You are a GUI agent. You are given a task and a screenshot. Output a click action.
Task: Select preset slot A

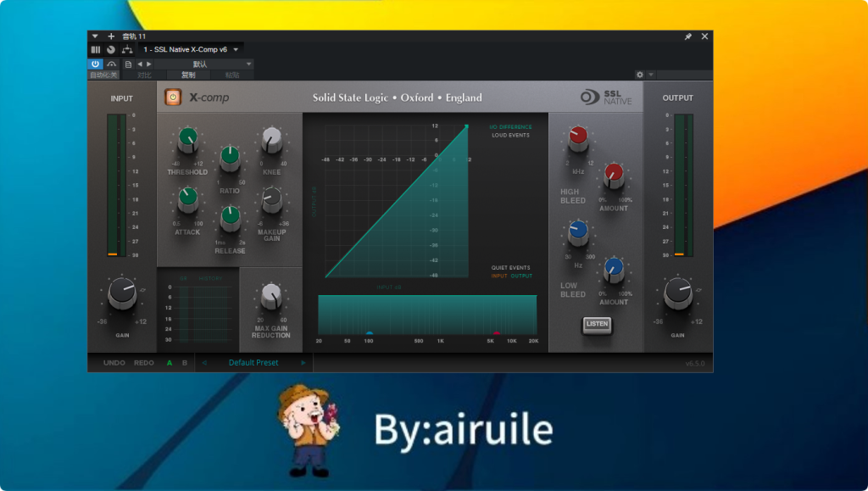tap(170, 363)
